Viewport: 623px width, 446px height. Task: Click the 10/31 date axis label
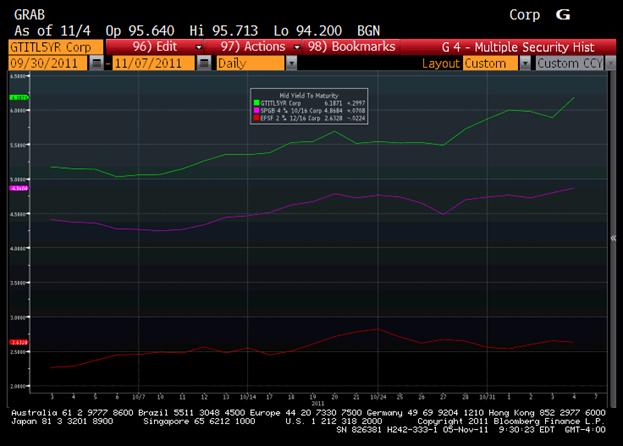pos(487,397)
